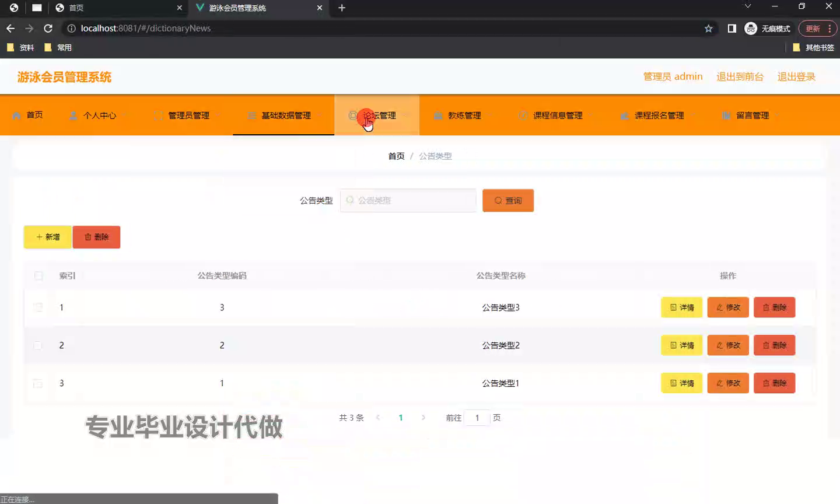Viewport: 840px width, 504px height.
Task: Go to the previous page with the pagination arrow
Action: pyautogui.click(x=378, y=418)
